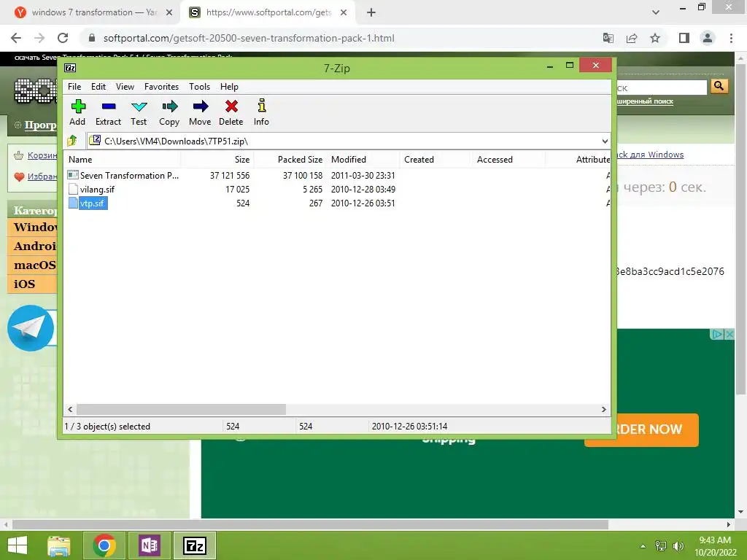Click the share page icon in Chrome

[632, 38]
